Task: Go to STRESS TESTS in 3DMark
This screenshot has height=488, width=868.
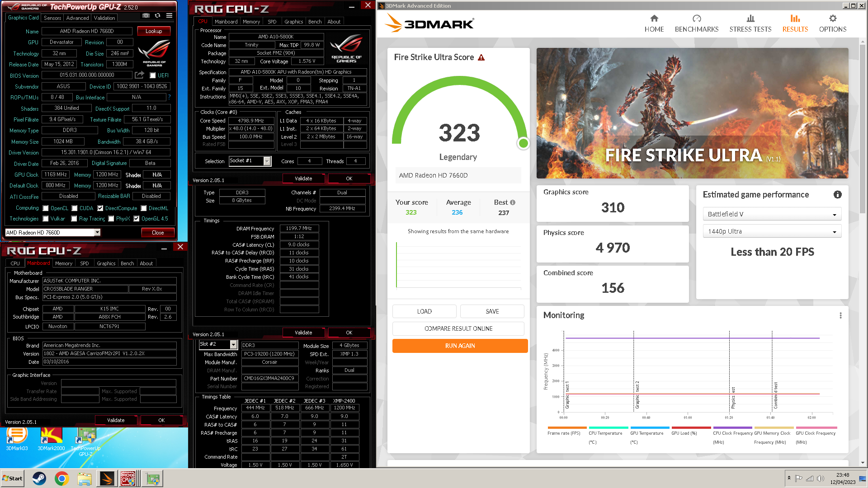Action: [x=750, y=24]
